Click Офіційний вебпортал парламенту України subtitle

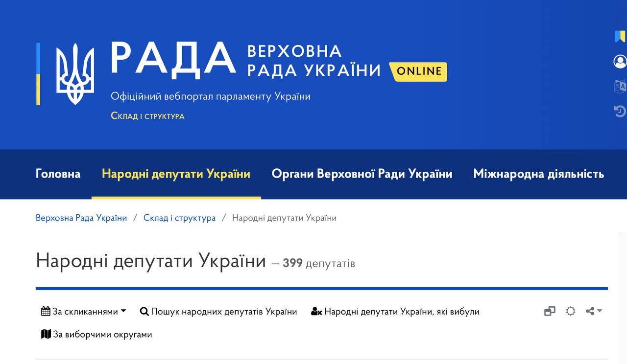(211, 96)
